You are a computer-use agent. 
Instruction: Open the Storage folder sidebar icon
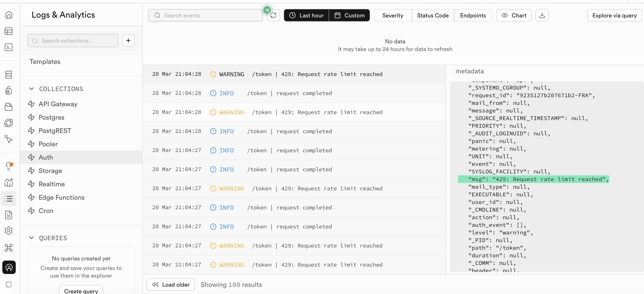click(x=9, y=107)
